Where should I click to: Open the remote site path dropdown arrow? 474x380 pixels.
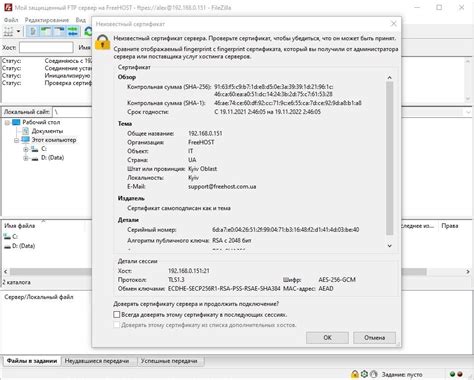tap(468, 112)
